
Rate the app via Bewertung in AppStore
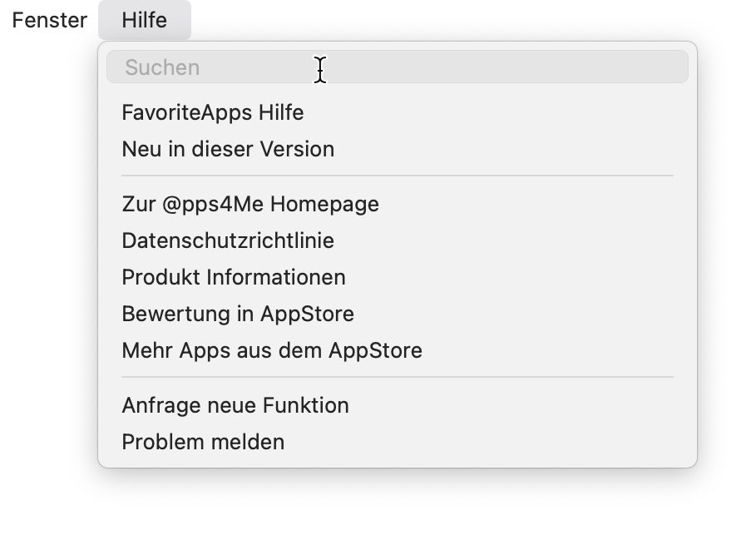point(398,314)
